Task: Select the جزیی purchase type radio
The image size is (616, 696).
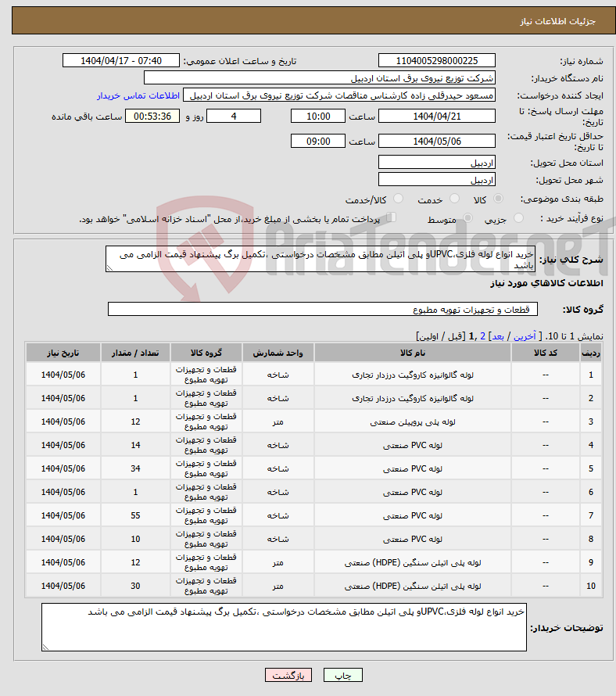Action: 518,218
